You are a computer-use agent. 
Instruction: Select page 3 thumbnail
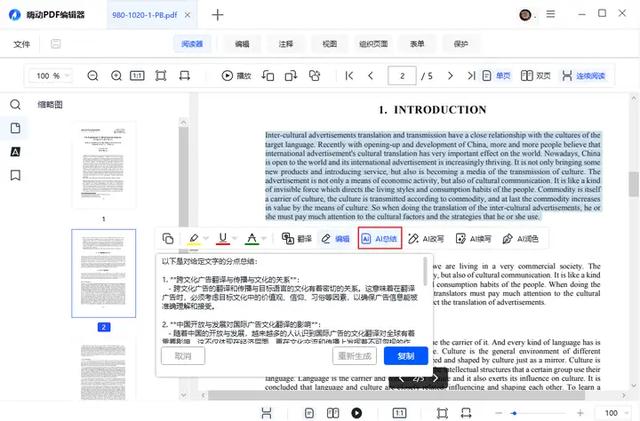pyautogui.click(x=104, y=370)
